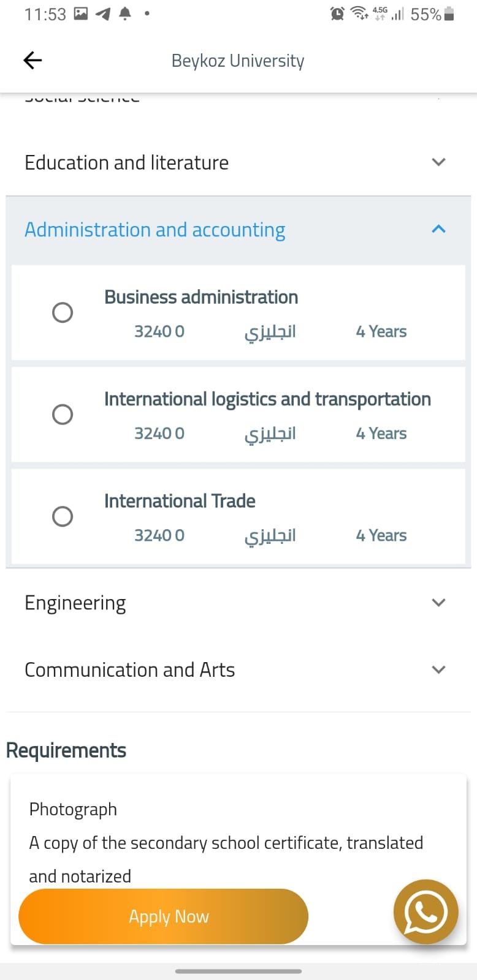
Task: Tap the alarm icon in status bar
Action: click(x=337, y=13)
